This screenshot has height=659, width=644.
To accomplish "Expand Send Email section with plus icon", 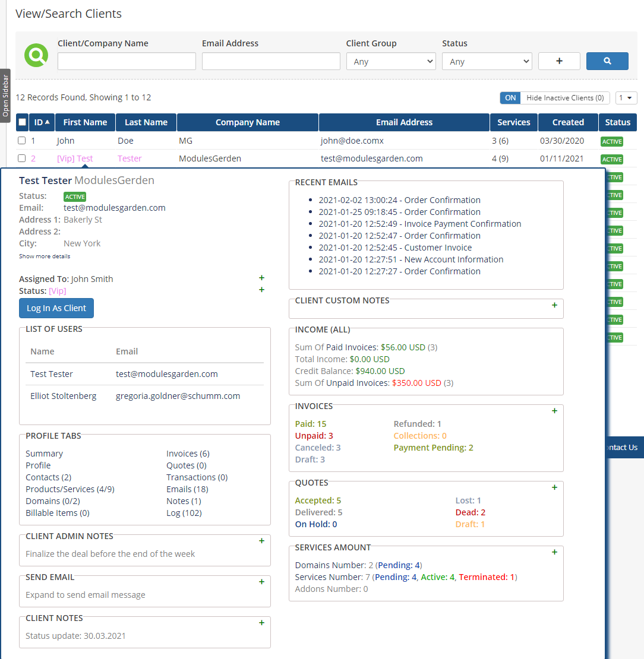I will click(x=261, y=582).
